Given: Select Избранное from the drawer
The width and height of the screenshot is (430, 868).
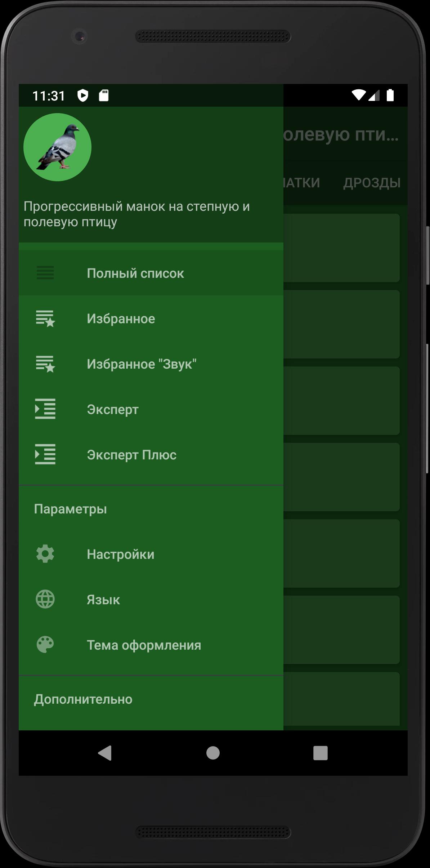Looking at the screenshot, I should point(151,319).
